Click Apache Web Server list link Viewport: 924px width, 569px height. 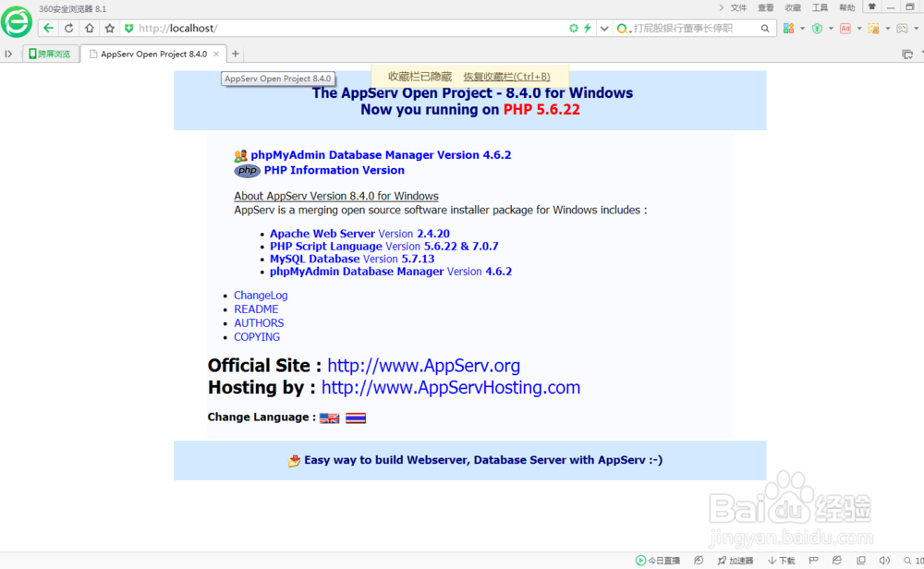359,234
